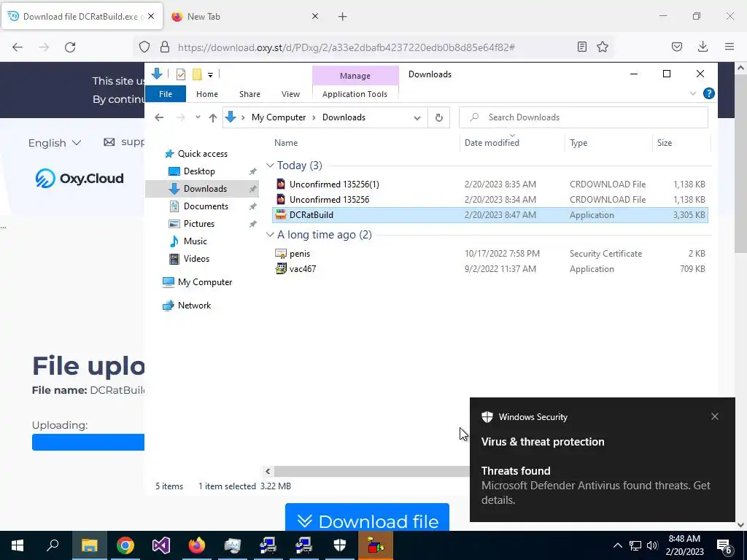Image resolution: width=747 pixels, height=560 pixels.
Task: Open Visual Studio from taskbar
Action: tap(160, 545)
